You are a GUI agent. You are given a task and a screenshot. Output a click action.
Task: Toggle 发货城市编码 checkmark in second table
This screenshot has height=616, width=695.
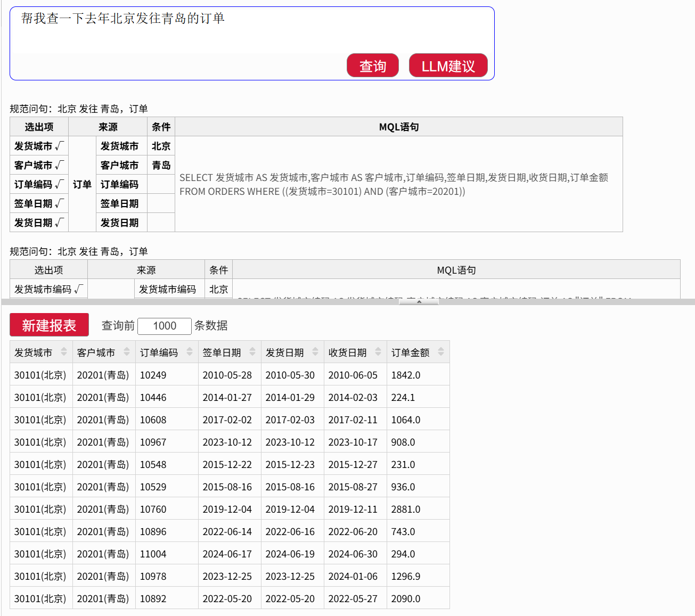[78, 289]
